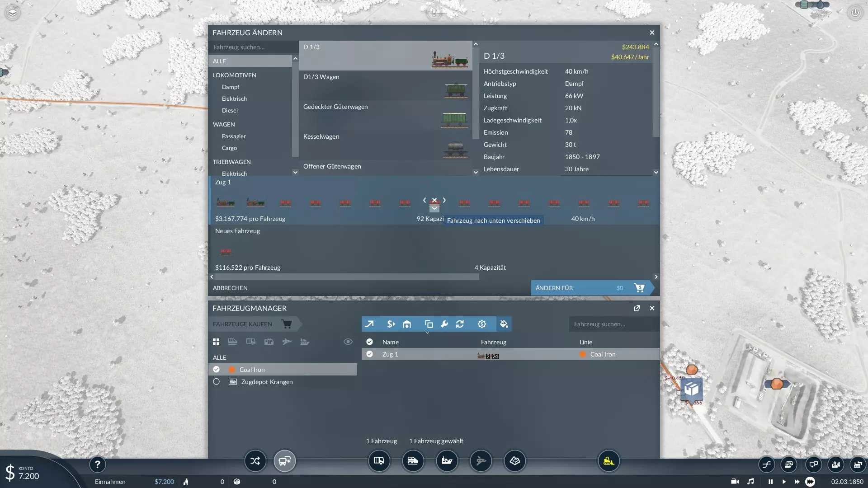Move selected wagon down with chevron
The width and height of the screenshot is (868, 488).
434,209
